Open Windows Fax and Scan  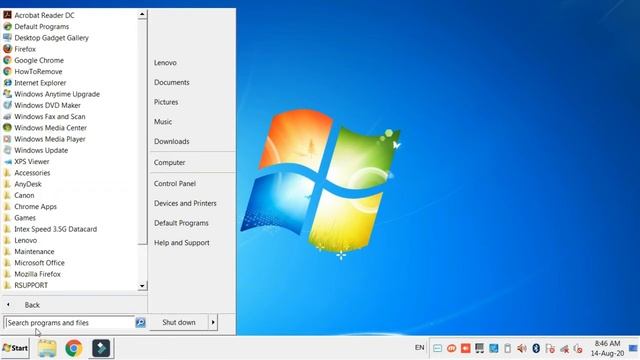[44, 116]
